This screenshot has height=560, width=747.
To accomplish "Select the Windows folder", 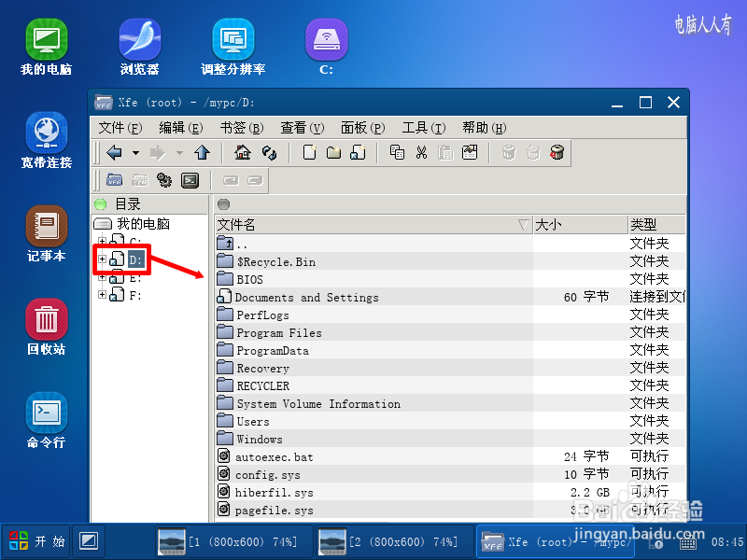I will (260, 440).
